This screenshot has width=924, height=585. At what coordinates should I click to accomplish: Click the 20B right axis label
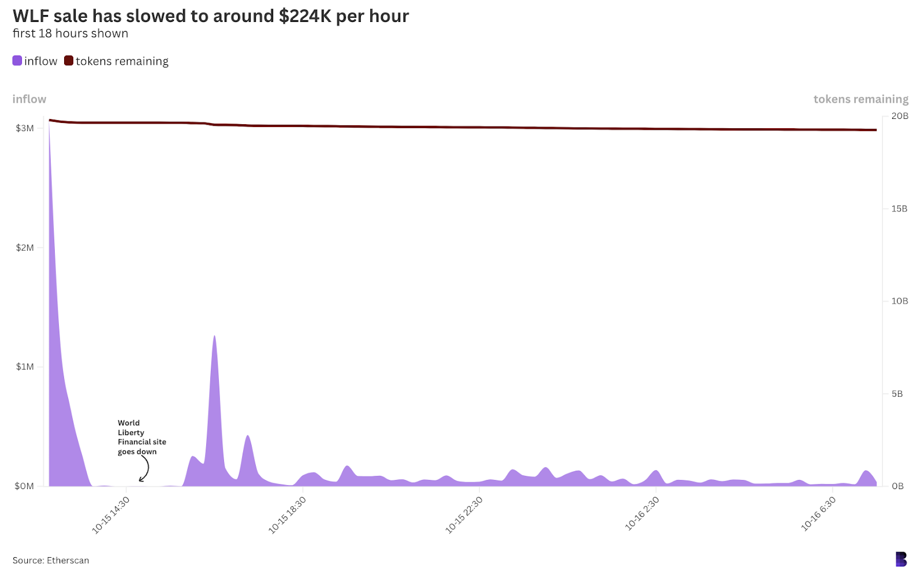(x=900, y=116)
